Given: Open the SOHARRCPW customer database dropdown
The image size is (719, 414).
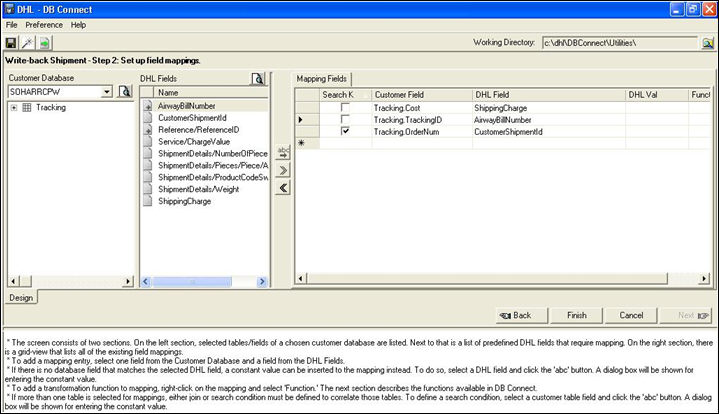Looking at the screenshot, I should pos(106,92).
